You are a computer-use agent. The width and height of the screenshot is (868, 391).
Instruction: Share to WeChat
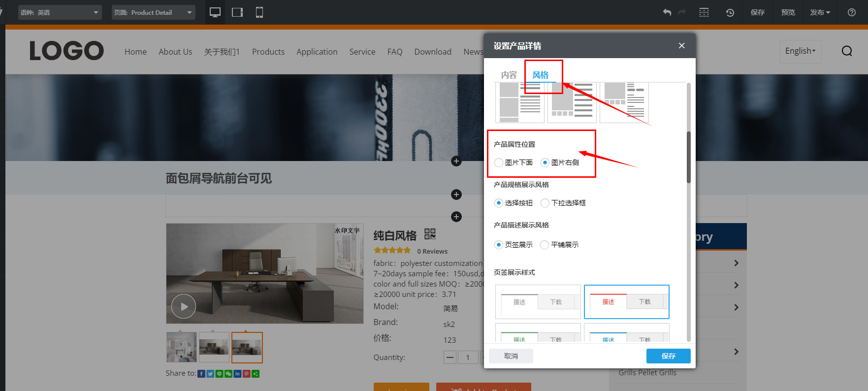pyautogui.click(x=228, y=374)
